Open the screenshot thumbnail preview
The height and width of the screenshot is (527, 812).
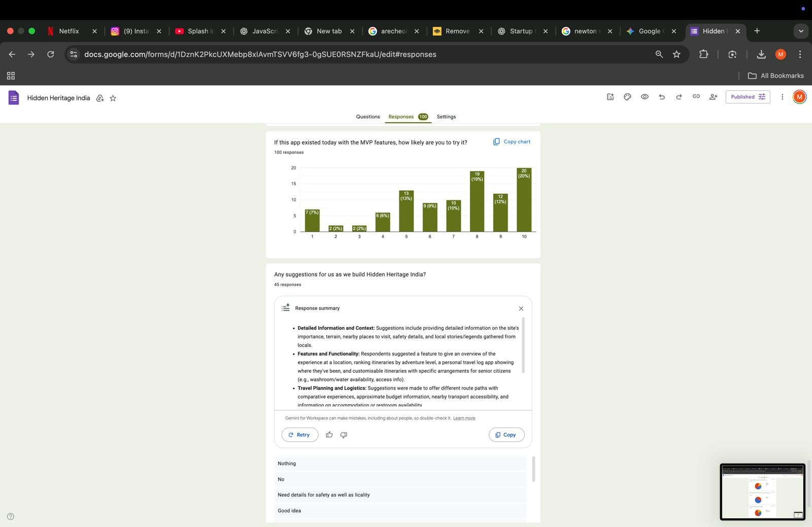click(762, 491)
